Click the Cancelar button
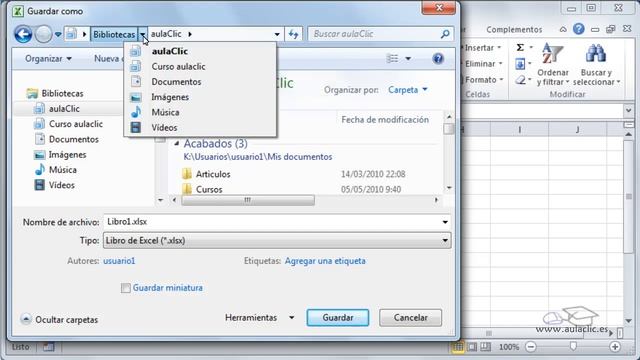 [x=410, y=318]
